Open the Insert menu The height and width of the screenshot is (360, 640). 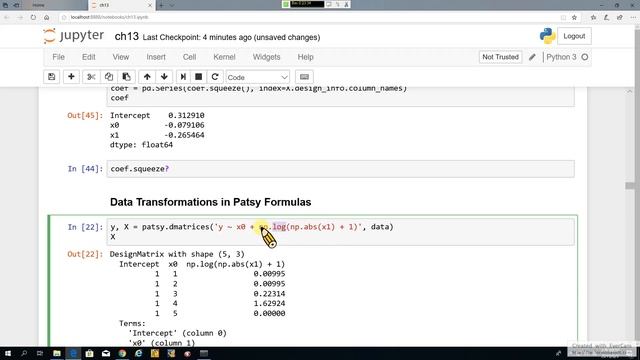click(x=156, y=57)
